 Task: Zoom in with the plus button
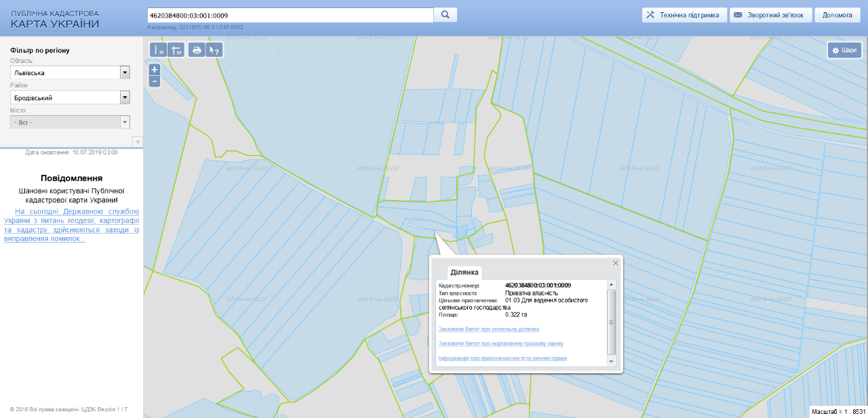[x=155, y=70]
